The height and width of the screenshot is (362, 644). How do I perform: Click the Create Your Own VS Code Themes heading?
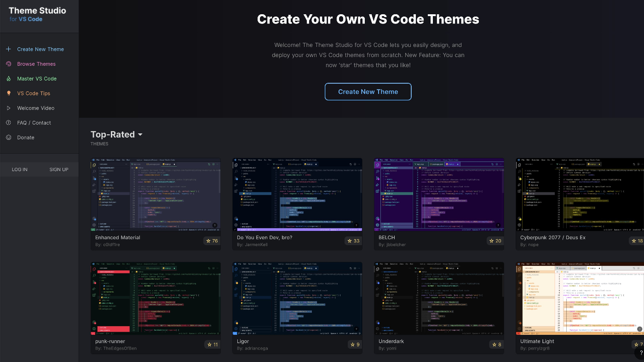(x=368, y=19)
